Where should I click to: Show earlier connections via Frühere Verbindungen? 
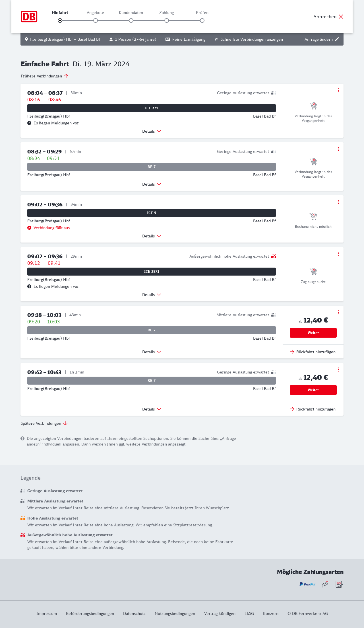[x=45, y=76]
